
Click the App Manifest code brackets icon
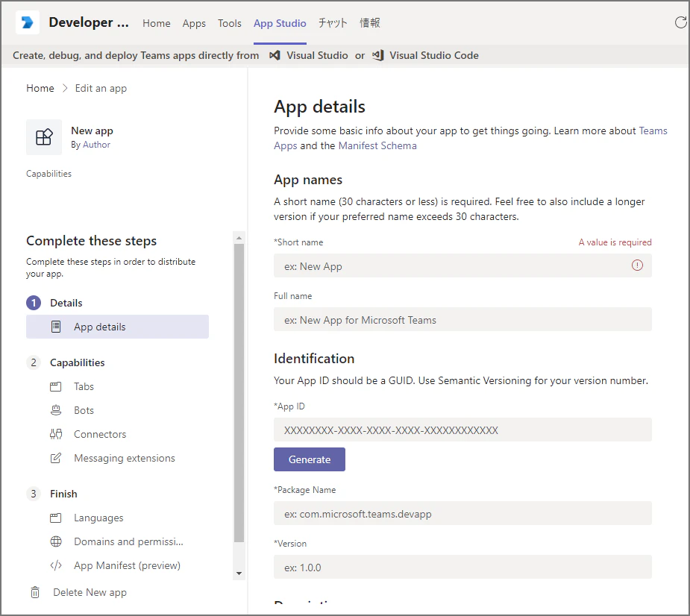tap(56, 565)
